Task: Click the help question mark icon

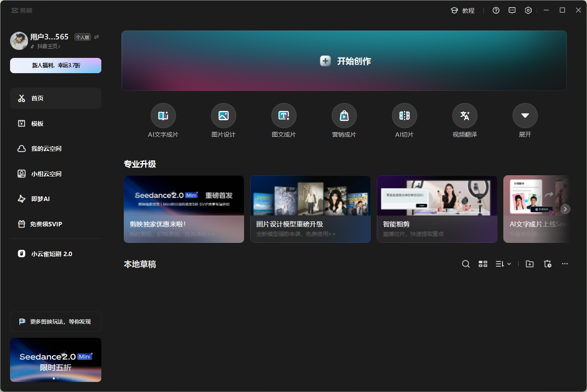Action: [x=496, y=10]
